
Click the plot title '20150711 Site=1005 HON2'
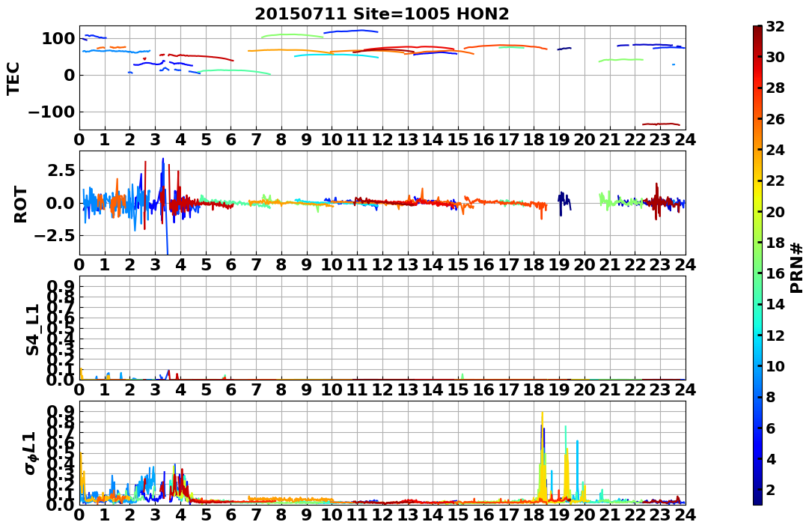(x=382, y=14)
